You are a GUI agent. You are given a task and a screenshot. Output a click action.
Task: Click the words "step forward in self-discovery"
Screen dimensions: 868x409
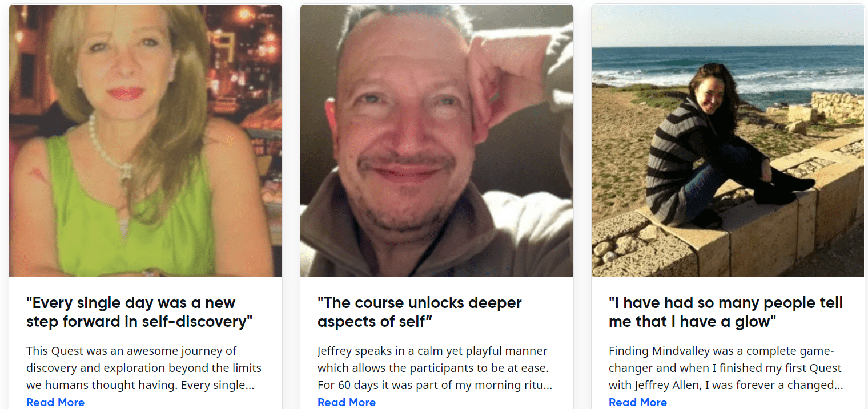[139, 322]
